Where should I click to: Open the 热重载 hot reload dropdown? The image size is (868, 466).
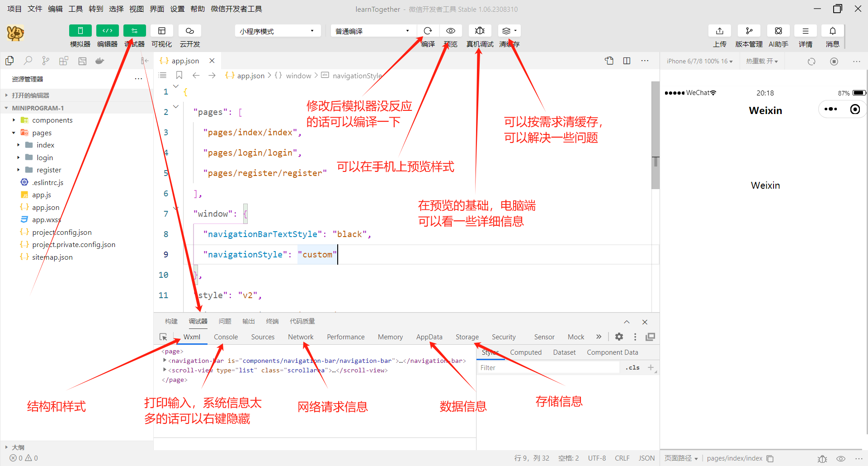762,61
